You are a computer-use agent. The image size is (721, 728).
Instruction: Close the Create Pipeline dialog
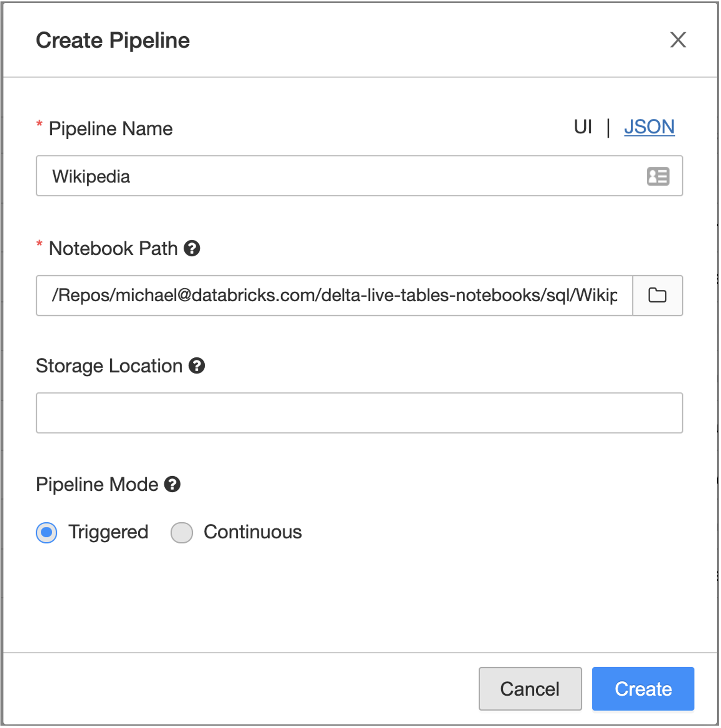click(x=678, y=40)
